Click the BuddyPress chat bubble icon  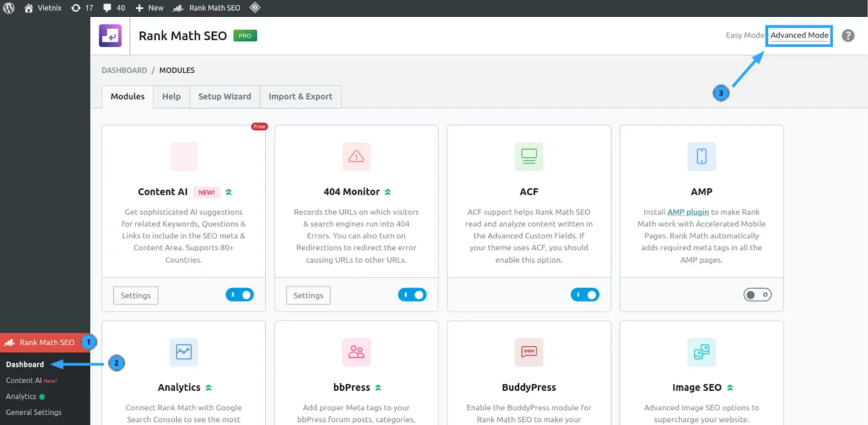[x=529, y=352]
